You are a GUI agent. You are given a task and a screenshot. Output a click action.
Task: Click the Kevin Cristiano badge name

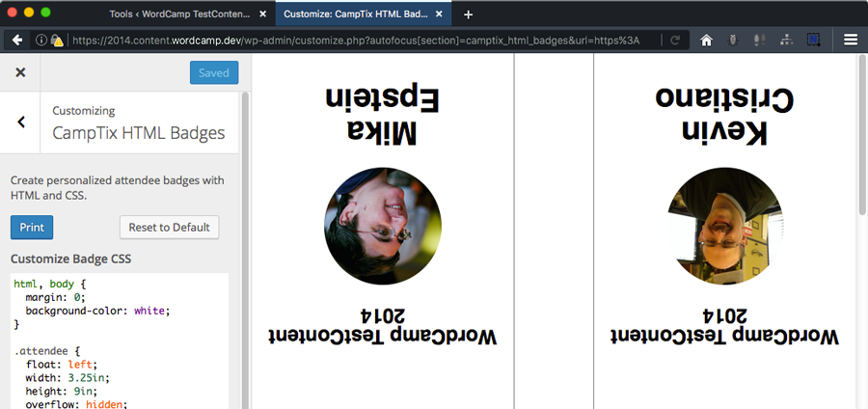tap(724, 116)
